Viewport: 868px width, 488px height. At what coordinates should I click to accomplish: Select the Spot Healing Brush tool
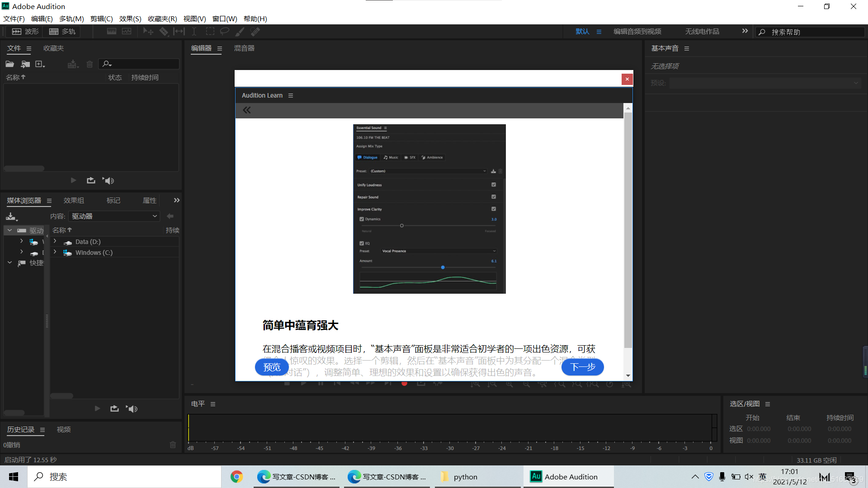255,32
